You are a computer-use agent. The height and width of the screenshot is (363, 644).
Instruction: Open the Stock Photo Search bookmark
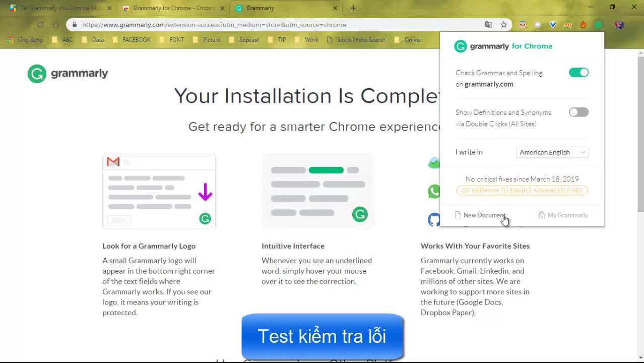(356, 40)
